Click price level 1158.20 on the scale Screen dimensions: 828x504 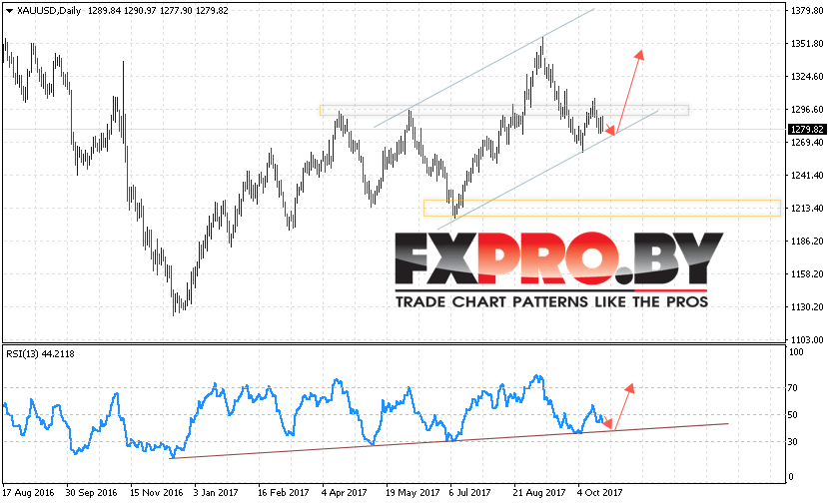807,273
